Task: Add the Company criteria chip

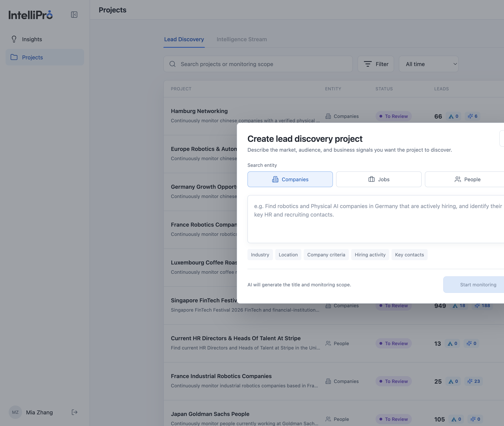Action: coord(326,255)
